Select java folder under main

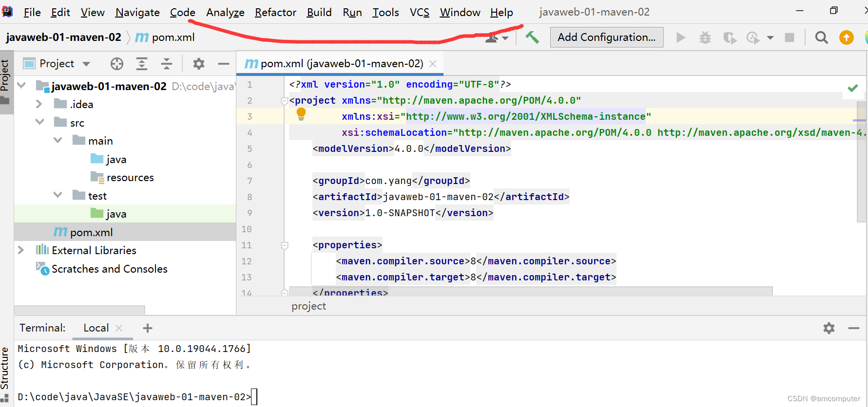tap(116, 159)
